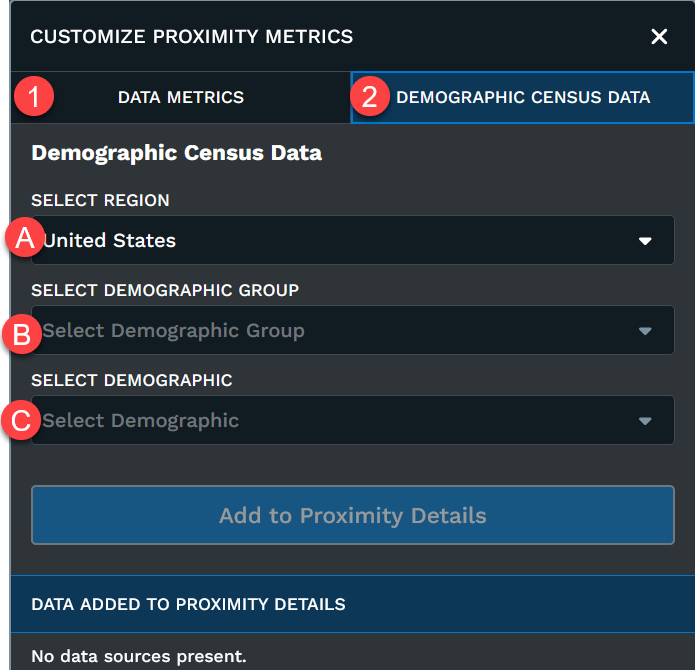Click the red letter A marker
The height and width of the screenshot is (670, 695).
24,239
